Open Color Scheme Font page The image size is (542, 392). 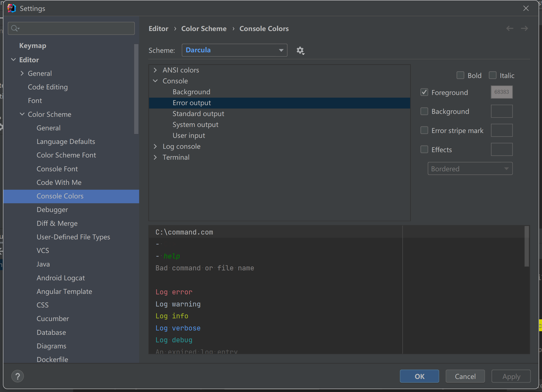pos(66,155)
